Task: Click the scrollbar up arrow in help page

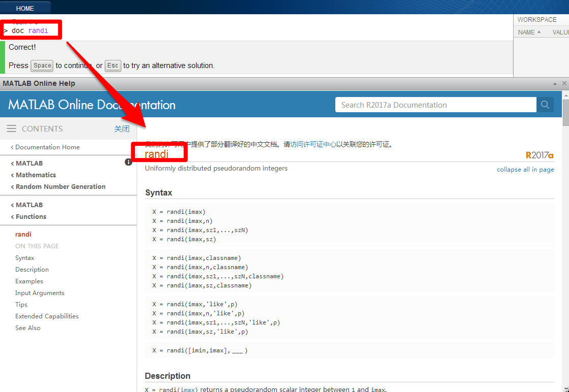Action: (x=566, y=96)
